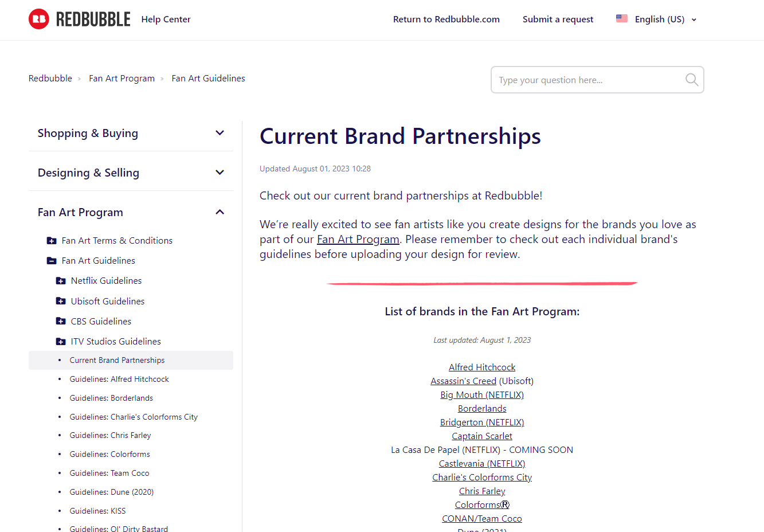Select Submit a request
The width and height of the screenshot is (764, 532).
[x=558, y=19]
